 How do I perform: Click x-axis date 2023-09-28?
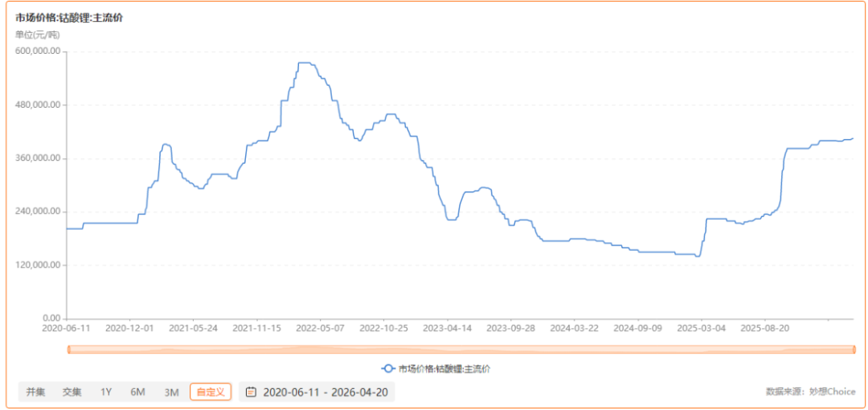511,328
